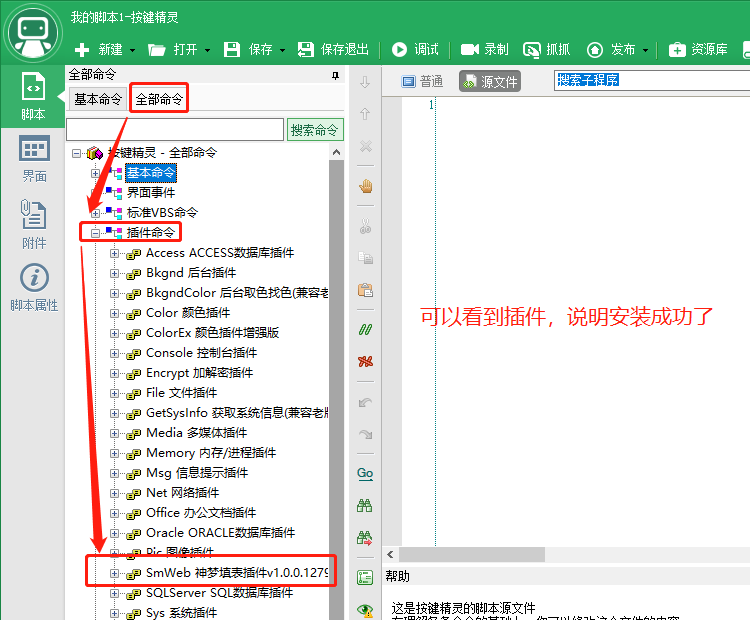Click the scissors cut icon
The image size is (750, 620).
(365, 226)
